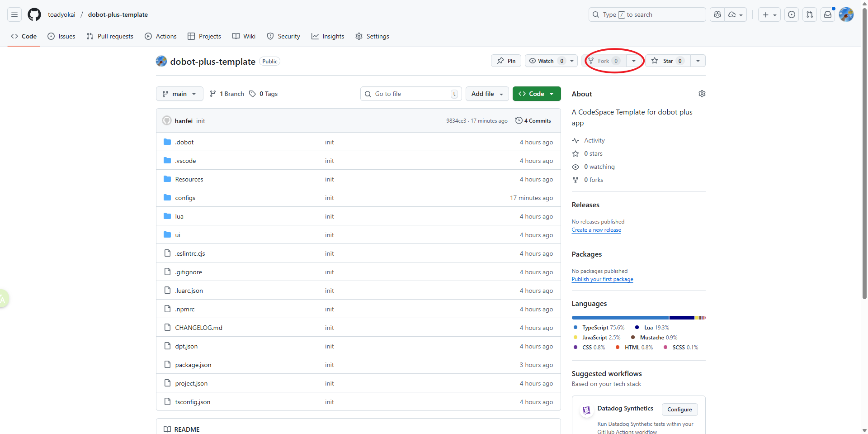Open the hamburger navigation menu
This screenshot has width=868, height=434.
click(14, 14)
